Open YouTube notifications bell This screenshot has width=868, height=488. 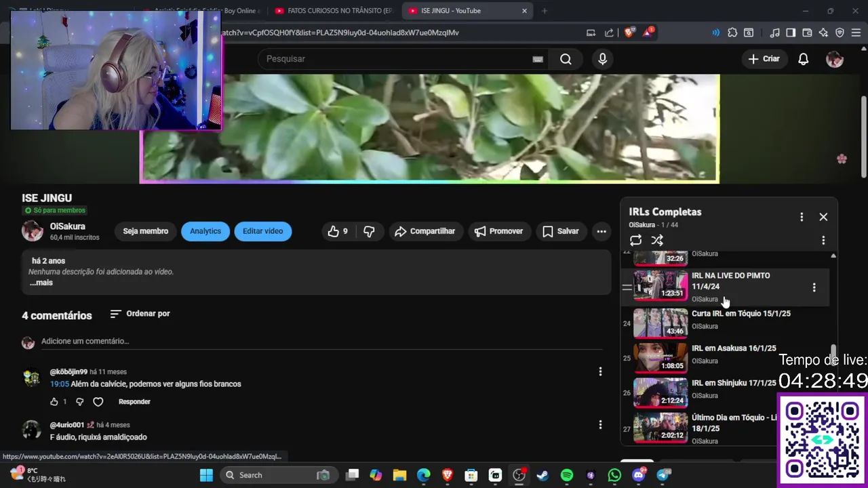coord(803,59)
